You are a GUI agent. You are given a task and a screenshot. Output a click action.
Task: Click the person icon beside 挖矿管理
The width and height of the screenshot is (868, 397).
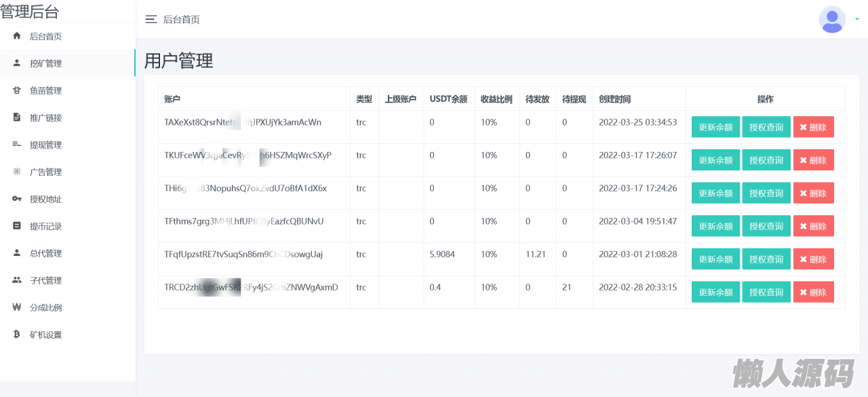(x=17, y=63)
